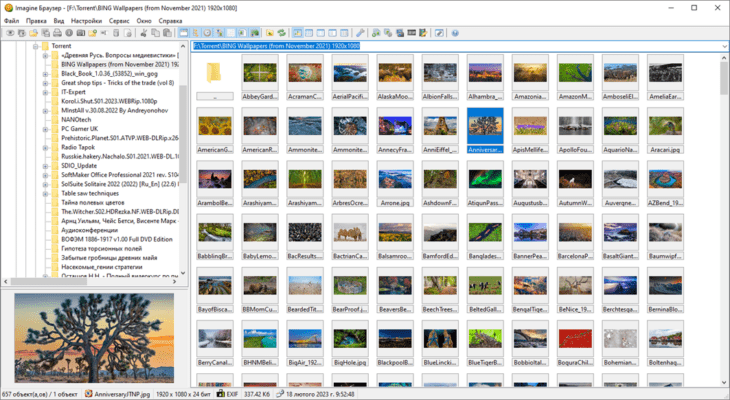
Task: Click the camera capture icon in toolbar
Action: (x=81, y=33)
